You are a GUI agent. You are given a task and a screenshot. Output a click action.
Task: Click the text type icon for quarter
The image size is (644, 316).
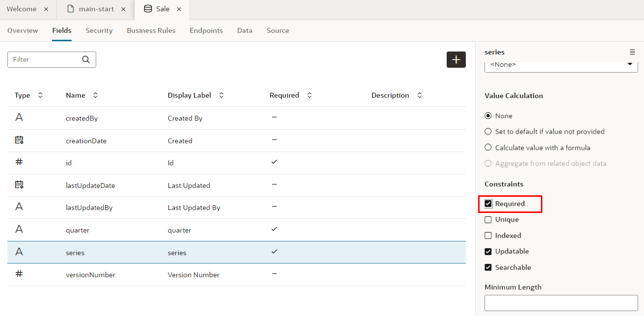point(19,229)
